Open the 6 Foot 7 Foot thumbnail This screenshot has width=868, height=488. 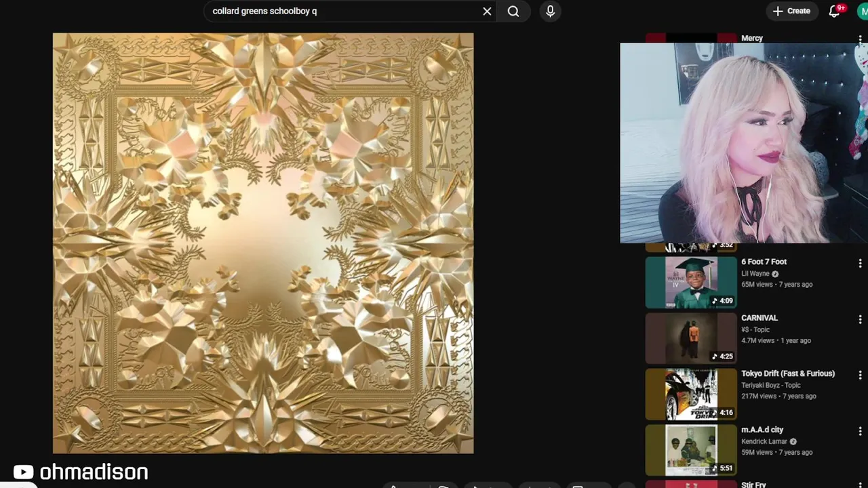690,282
